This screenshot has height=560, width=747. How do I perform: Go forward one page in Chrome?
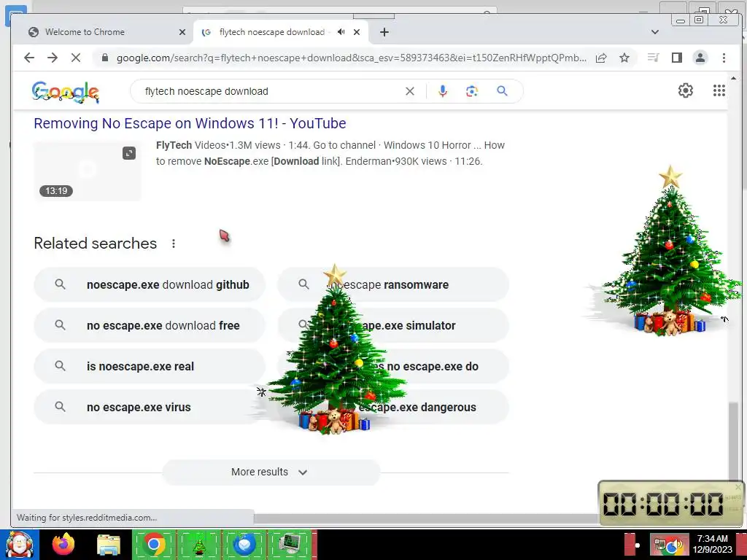pos(53,58)
